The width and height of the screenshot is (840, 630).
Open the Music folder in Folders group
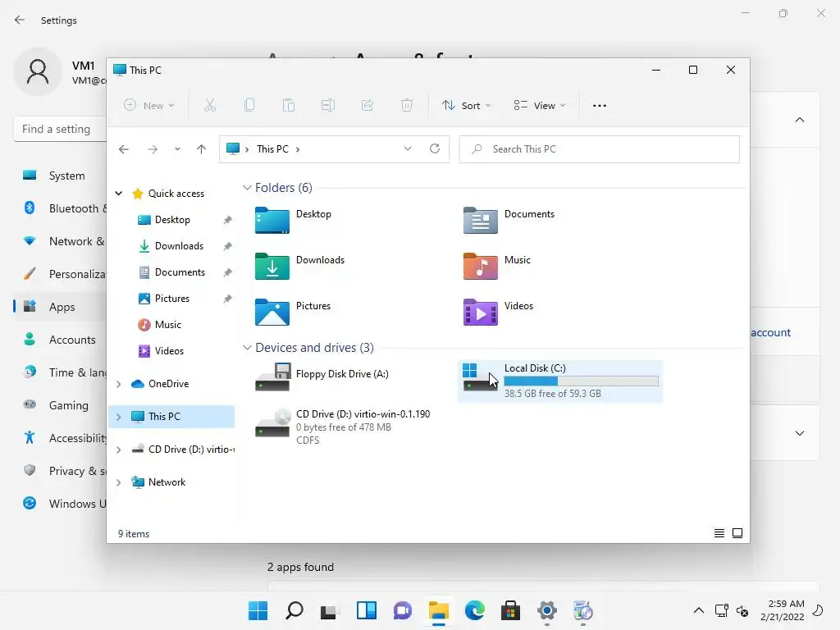click(496, 267)
